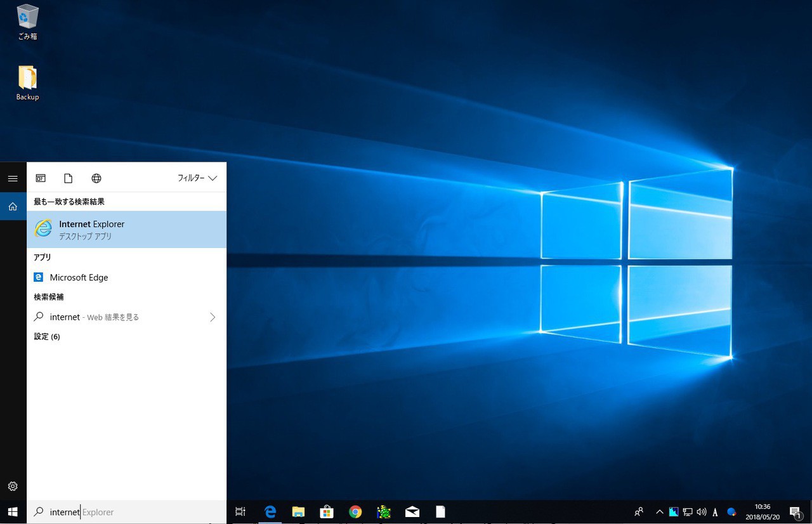
Task: Expand the internet web results arrow
Action: tap(213, 317)
